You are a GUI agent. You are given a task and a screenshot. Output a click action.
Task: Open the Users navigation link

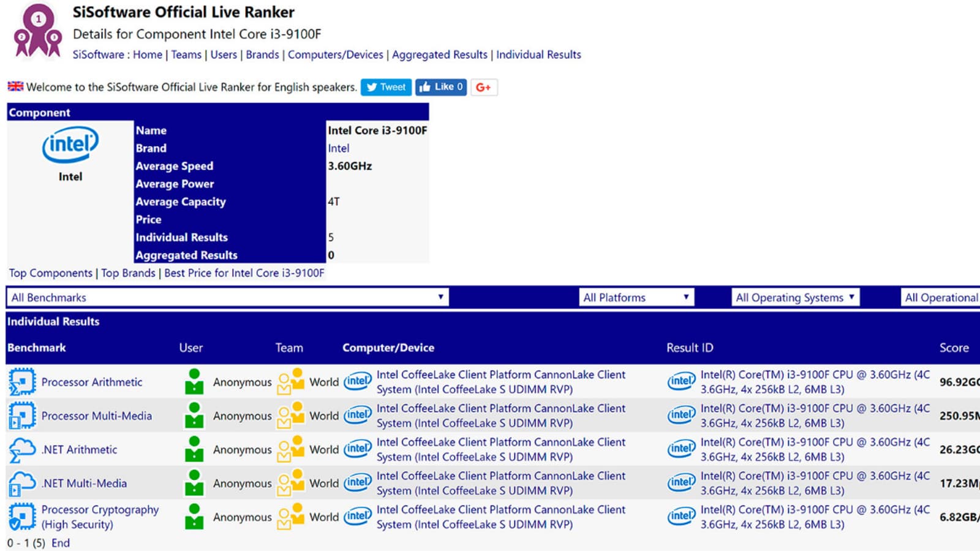coord(224,54)
